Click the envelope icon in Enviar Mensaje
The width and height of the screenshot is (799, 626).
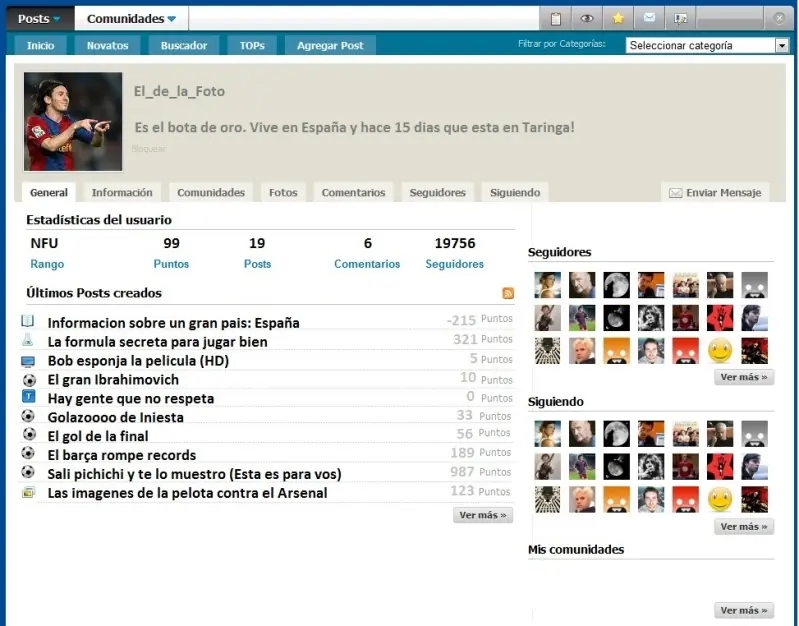tap(675, 193)
